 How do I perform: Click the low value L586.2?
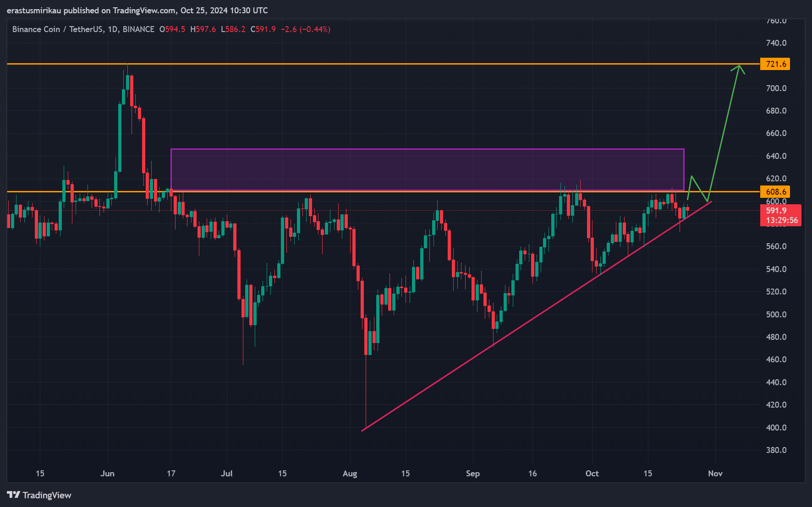pyautogui.click(x=233, y=29)
